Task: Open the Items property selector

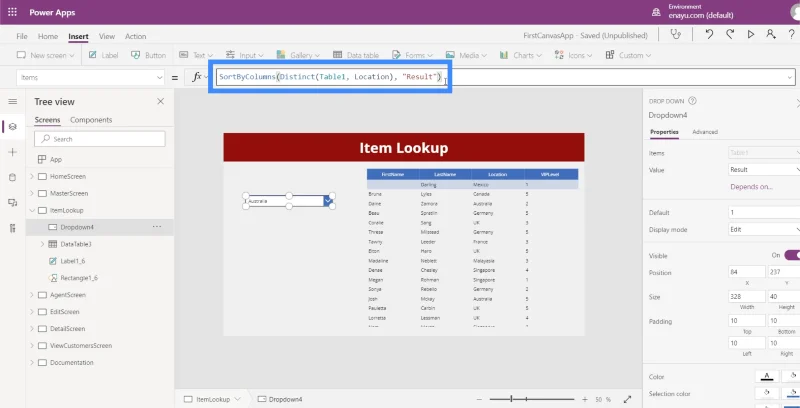Action: pyautogui.click(x=90, y=78)
